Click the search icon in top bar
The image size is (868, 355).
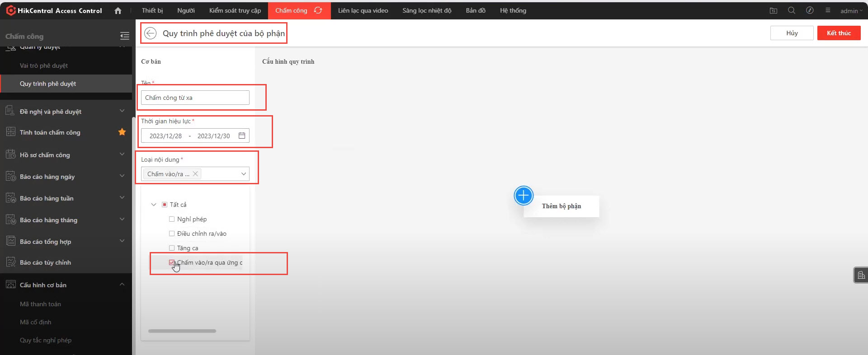tap(791, 10)
